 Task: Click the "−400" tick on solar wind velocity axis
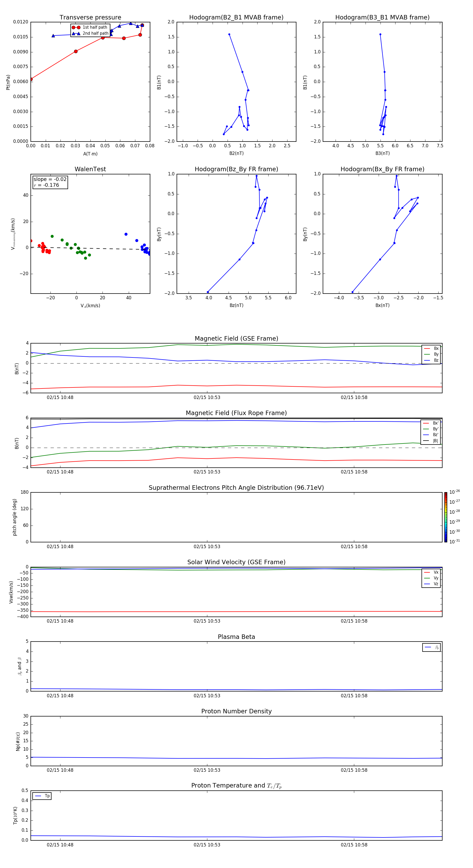[23, 617]
